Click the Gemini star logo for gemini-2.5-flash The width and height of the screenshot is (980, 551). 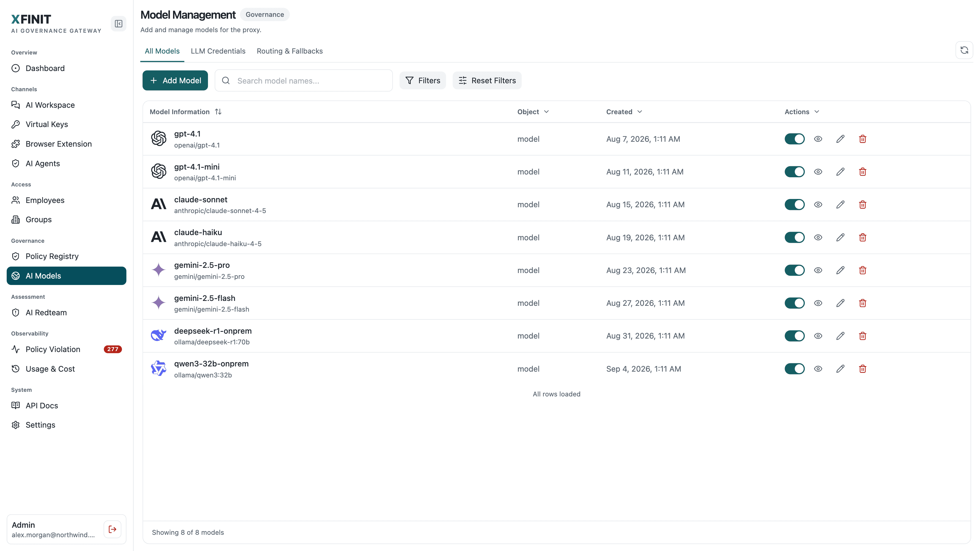pos(159,303)
